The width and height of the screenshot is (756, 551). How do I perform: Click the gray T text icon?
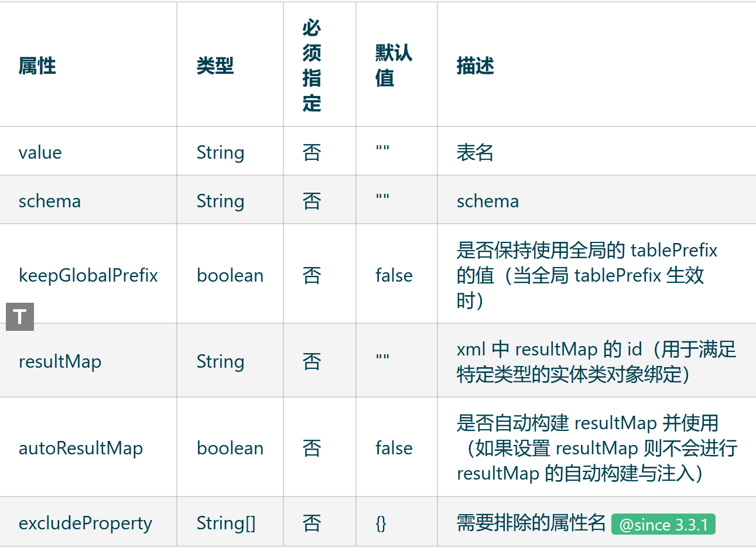pyautogui.click(x=20, y=317)
